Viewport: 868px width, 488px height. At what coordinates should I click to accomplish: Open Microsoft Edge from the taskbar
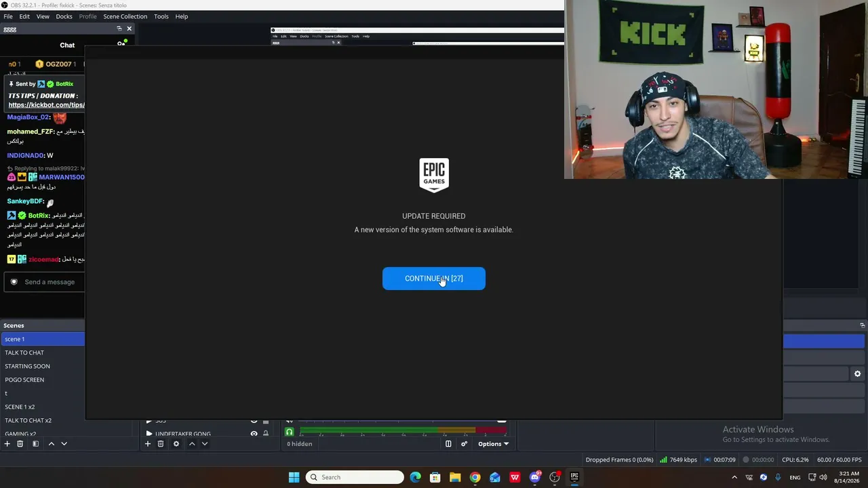pyautogui.click(x=416, y=477)
